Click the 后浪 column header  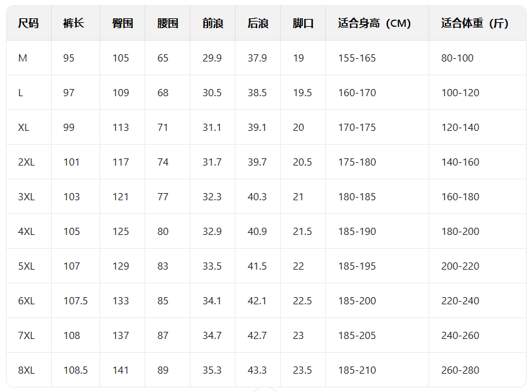[258, 24]
